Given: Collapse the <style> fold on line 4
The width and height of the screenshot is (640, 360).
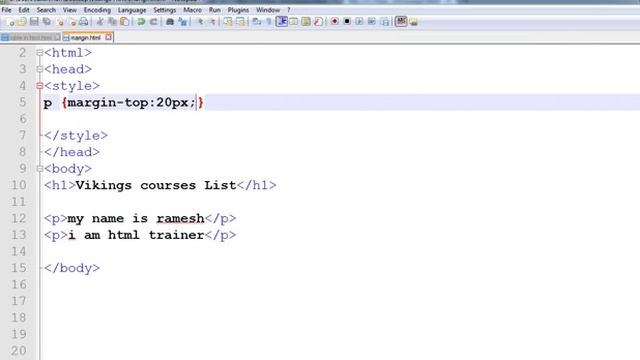Looking at the screenshot, I should coord(40,86).
